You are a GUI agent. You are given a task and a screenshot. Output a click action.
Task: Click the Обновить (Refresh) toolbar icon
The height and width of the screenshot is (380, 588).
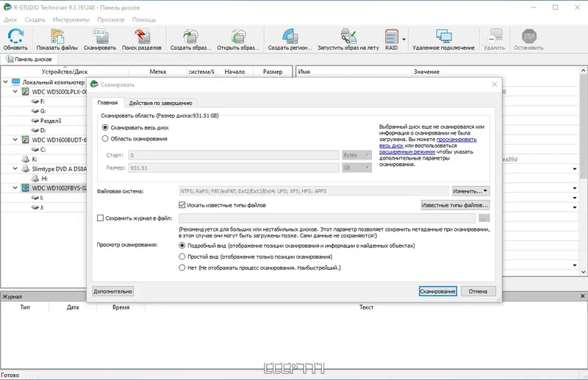[15, 37]
